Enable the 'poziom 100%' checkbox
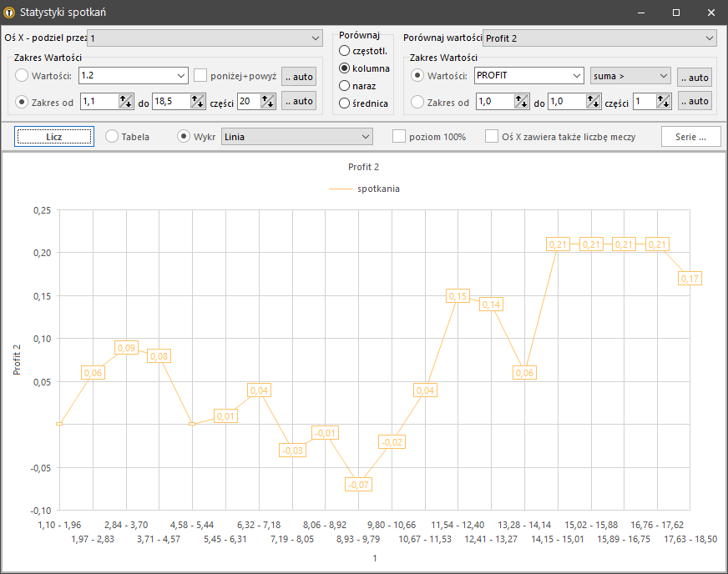This screenshot has height=574, width=728. pyautogui.click(x=399, y=136)
